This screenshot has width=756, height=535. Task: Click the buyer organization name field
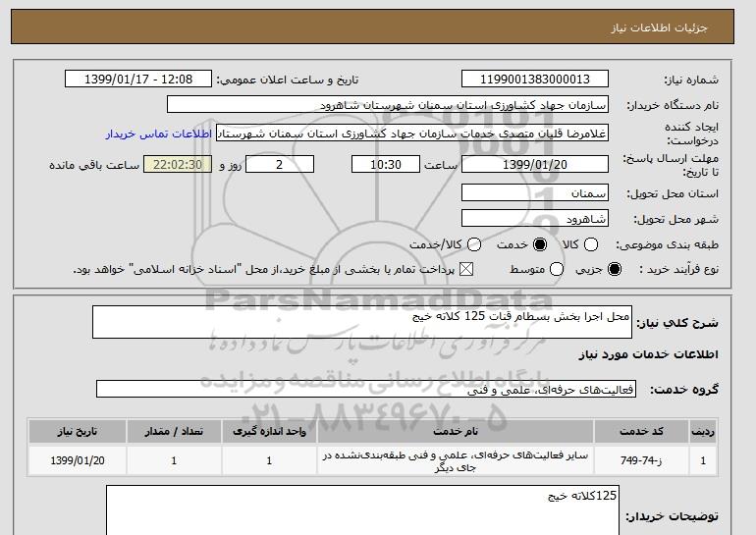click(388, 105)
